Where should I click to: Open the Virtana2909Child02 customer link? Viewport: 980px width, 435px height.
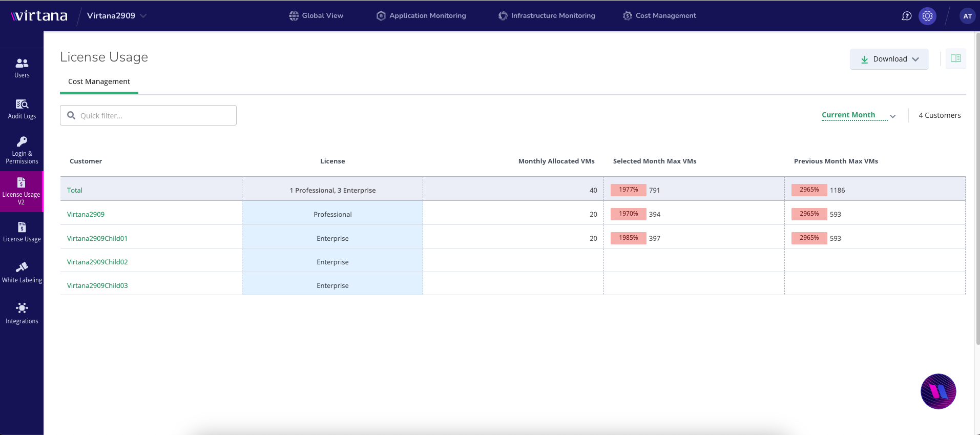tap(97, 262)
